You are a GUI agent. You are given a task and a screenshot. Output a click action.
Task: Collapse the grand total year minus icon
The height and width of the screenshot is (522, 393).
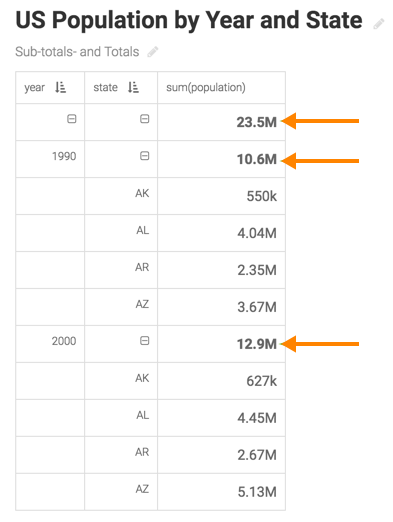click(x=72, y=119)
